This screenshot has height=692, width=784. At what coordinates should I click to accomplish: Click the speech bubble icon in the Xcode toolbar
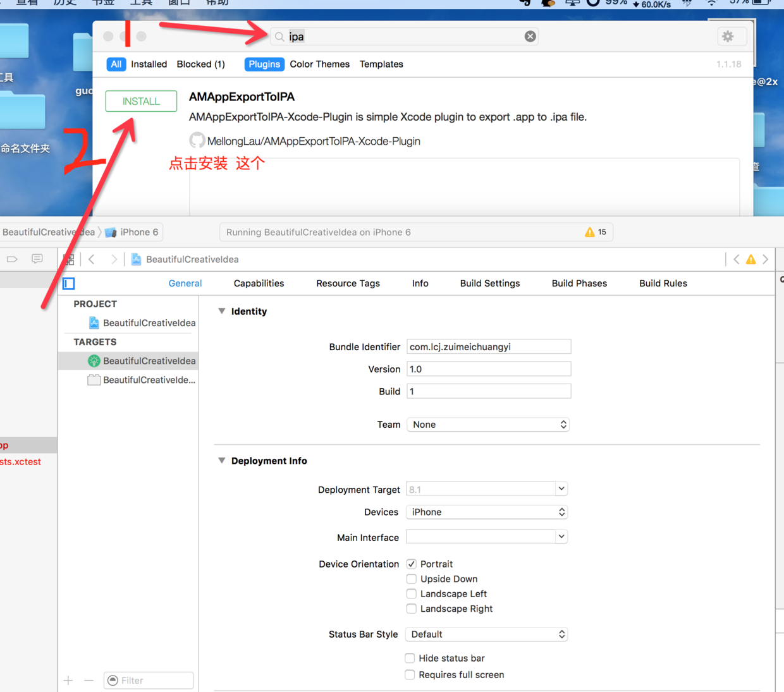[x=37, y=258]
